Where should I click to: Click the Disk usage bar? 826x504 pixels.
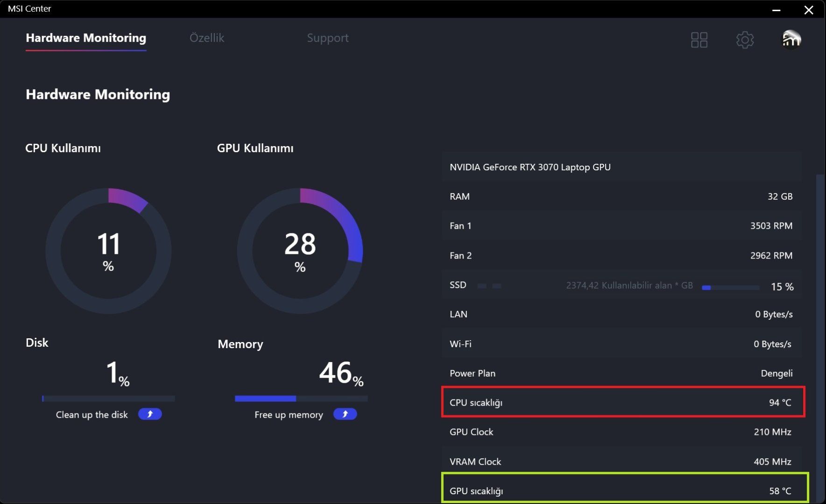click(x=108, y=399)
